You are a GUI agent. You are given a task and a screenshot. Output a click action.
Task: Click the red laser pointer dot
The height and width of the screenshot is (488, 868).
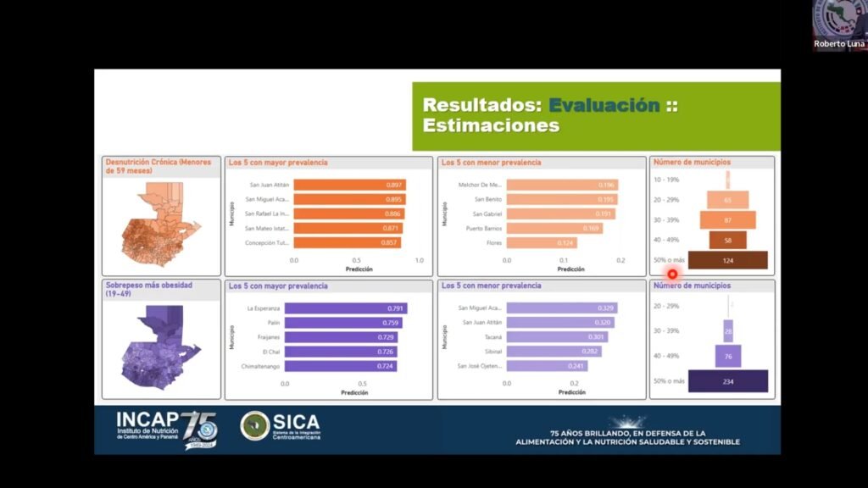673,274
